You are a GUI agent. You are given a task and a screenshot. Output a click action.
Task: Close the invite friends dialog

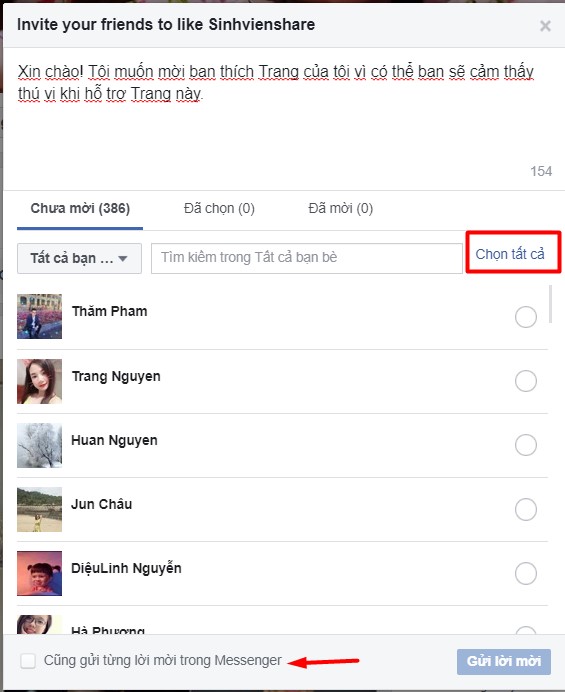coord(545,26)
